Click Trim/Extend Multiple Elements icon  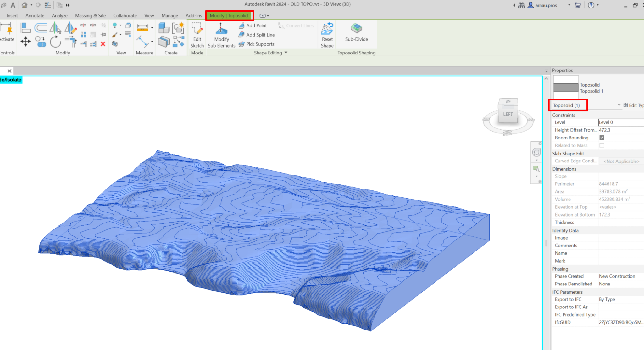(x=93, y=44)
